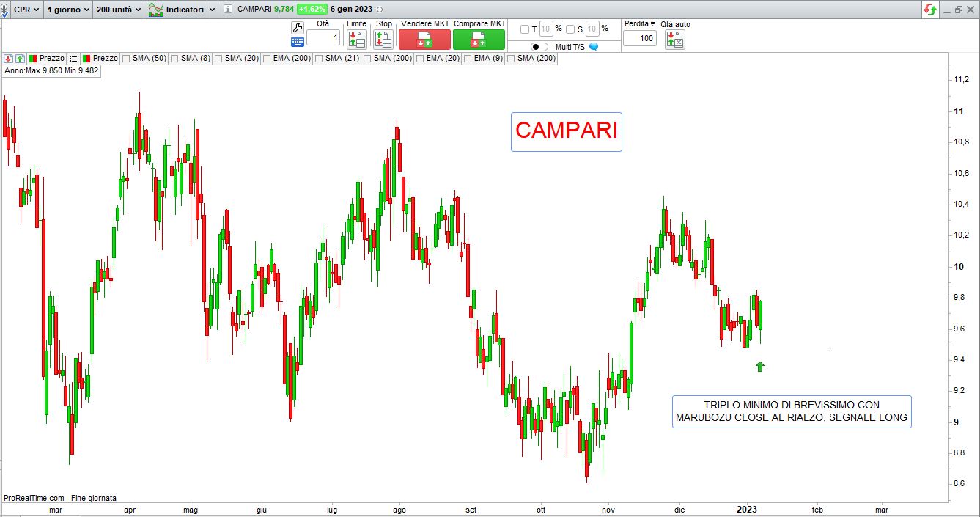Click the T percentage field

546,29
